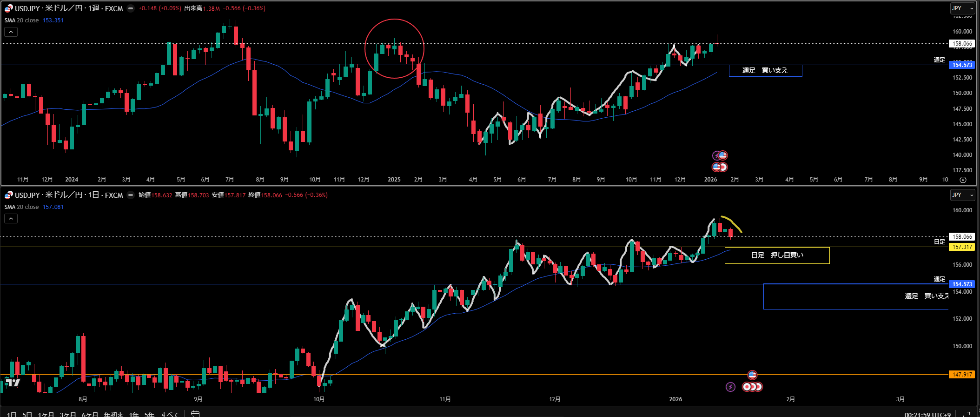Collapse indicator legend on daily chart
The height and width of the screenshot is (417, 980).
click(11, 218)
